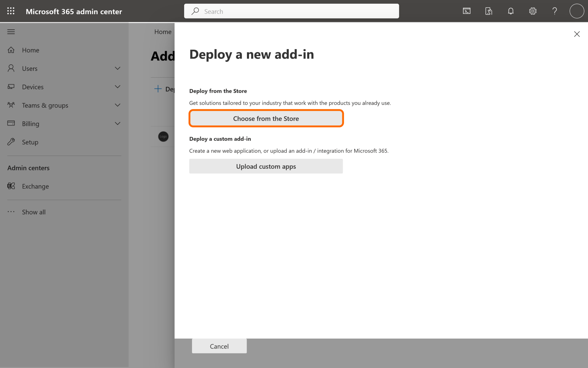
Task: Open the notifications bell
Action: pyautogui.click(x=511, y=11)
